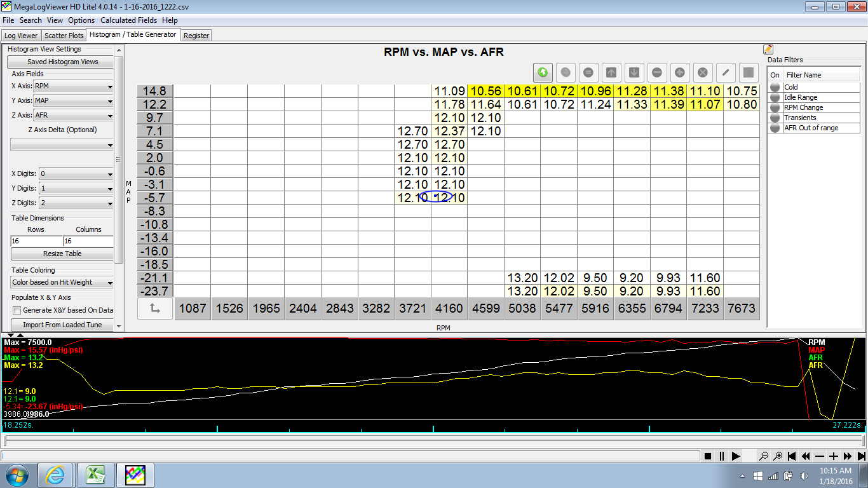Image resolution: width=868 pixels, height=488 pixels.
Task: Click the zoom-in magnifier icon near the timeline
Action: tap(777, 456)
